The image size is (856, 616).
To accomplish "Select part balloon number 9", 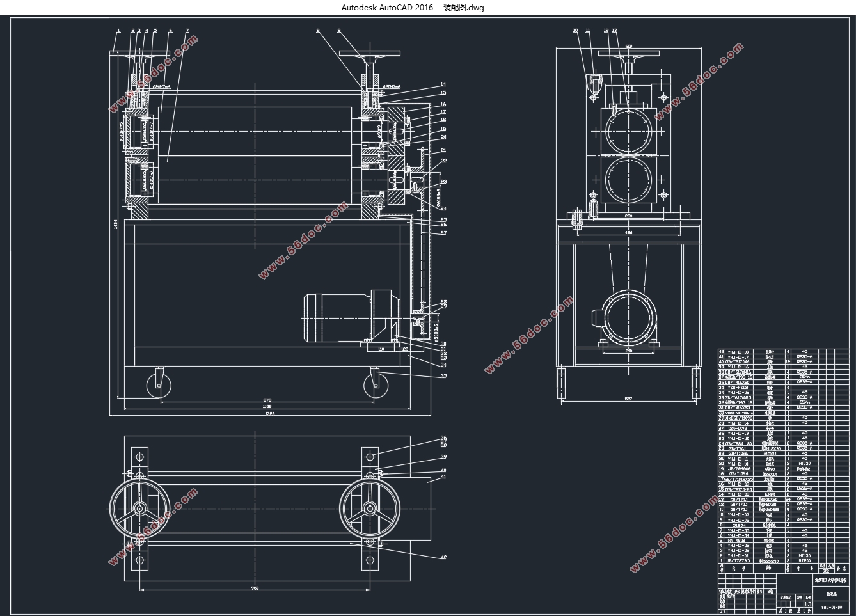I will point(339,31).
